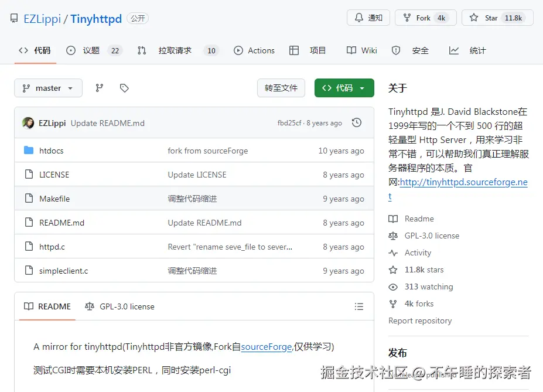The image size is (543, 392).
Task: Open commit hash fbd25cf
Action: coord(289,123)
